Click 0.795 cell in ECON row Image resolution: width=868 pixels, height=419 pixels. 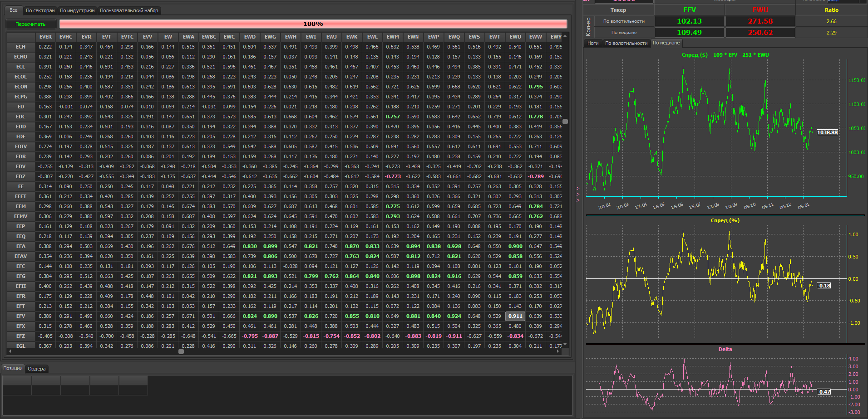[x=536, y=87]
